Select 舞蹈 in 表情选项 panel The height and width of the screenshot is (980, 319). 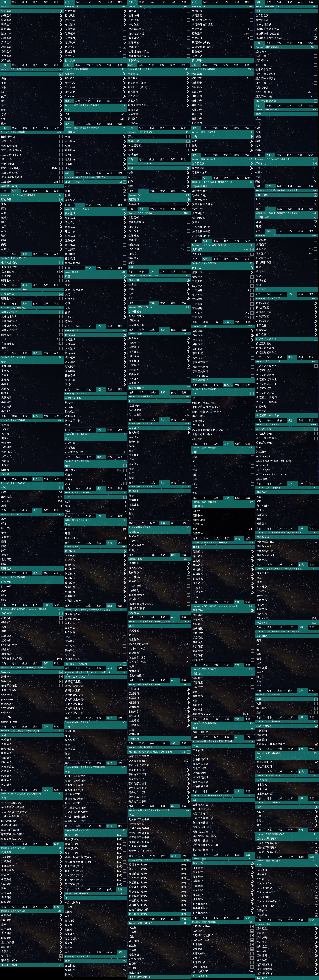[159, 168]
